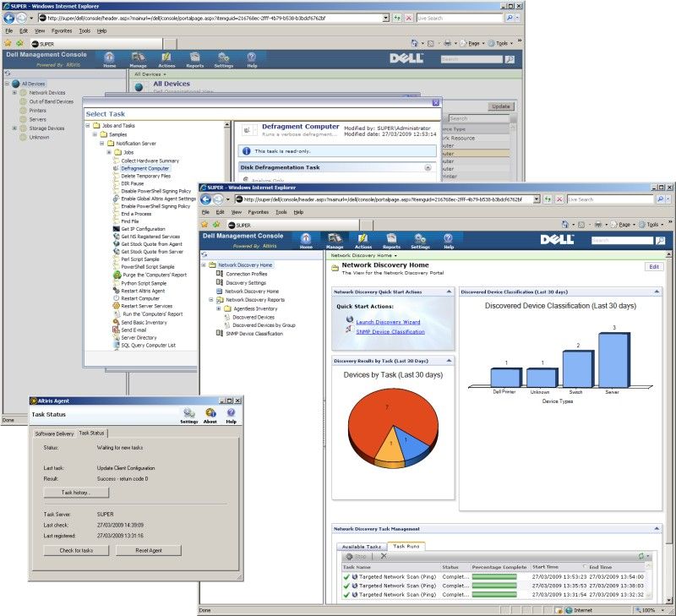The height and width of the screenshot is (616, 676).
Task: Click Settings icon in back console window
Action: tap(223, 59)
